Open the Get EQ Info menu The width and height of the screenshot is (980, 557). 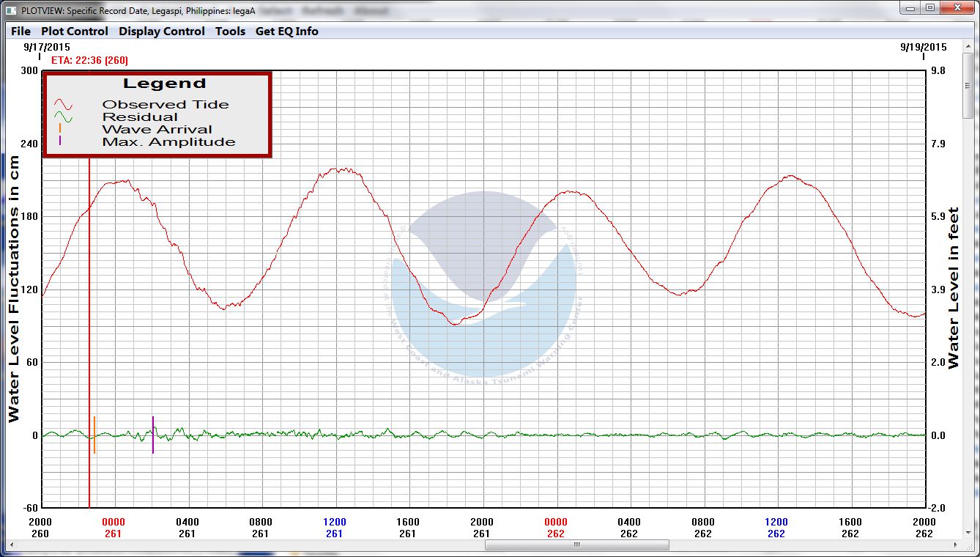click(x=286, y=31)
